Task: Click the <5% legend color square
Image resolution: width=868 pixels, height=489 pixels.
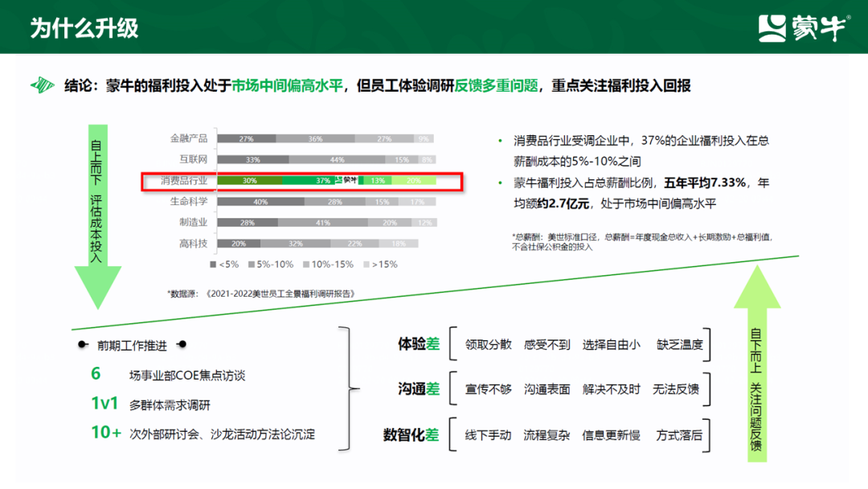Action: [x=213, y=264]
